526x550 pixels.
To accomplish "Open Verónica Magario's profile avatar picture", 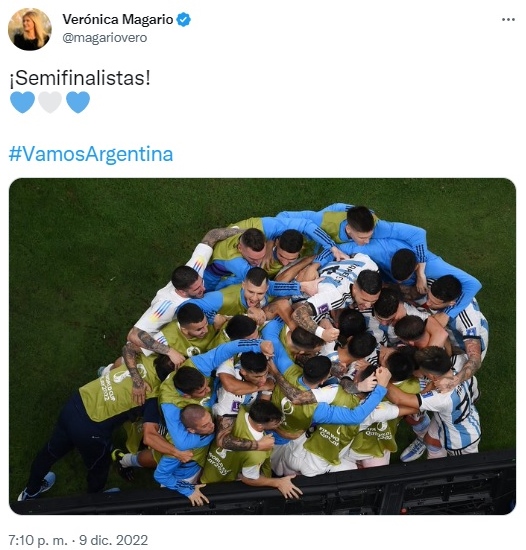I will coord(30,29).
